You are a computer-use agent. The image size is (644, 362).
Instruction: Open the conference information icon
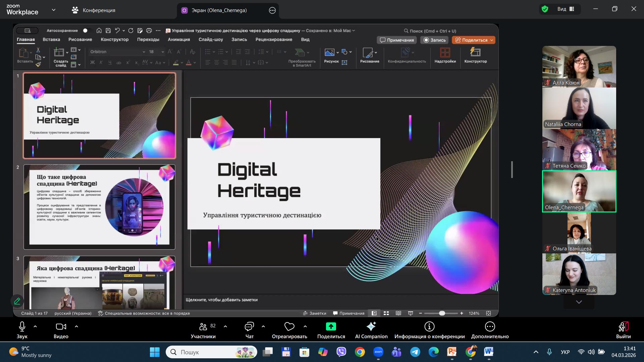point(429,327)
